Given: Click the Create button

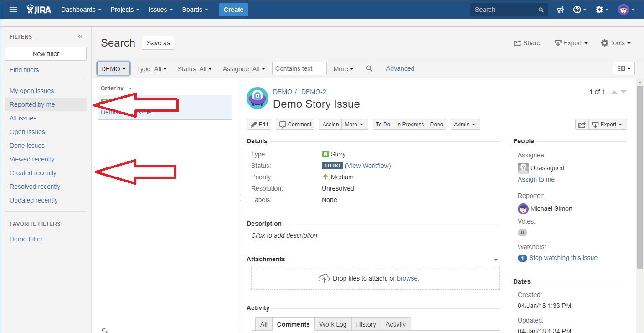Looking at the screenshot, I should pos(233,9).
